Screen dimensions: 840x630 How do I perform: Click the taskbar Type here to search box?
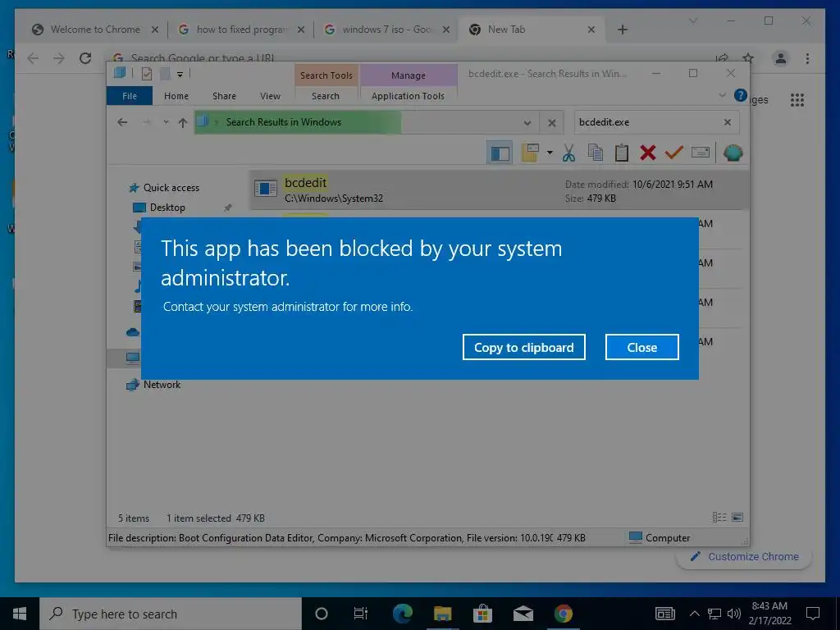pos(171,614)
